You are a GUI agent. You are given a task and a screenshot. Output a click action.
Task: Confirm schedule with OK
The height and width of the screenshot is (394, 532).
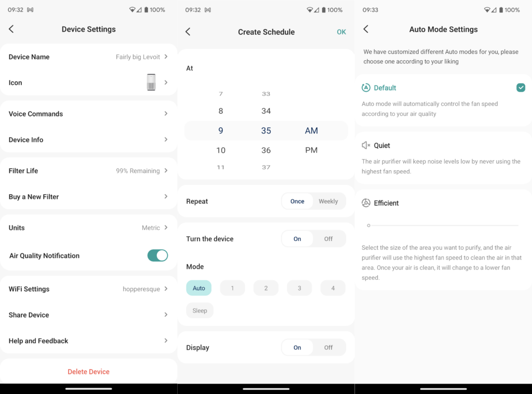coord(341,32)
